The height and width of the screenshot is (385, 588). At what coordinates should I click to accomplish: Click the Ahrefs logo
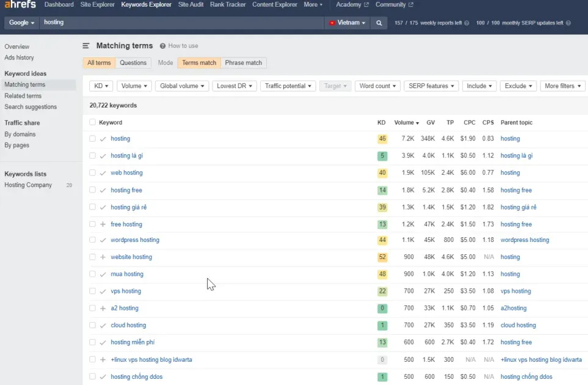[x=20, y=5]
